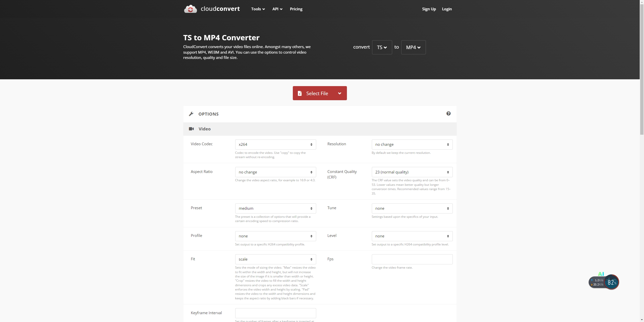The image size is (644, 322).
Task: Click the MP4 format dropdown arrow
Action: (419, 47)
